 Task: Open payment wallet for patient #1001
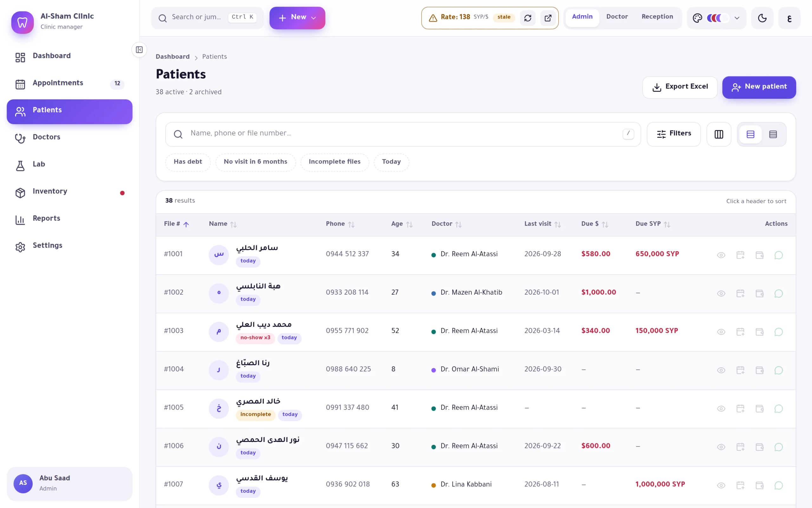coord(760,255)
